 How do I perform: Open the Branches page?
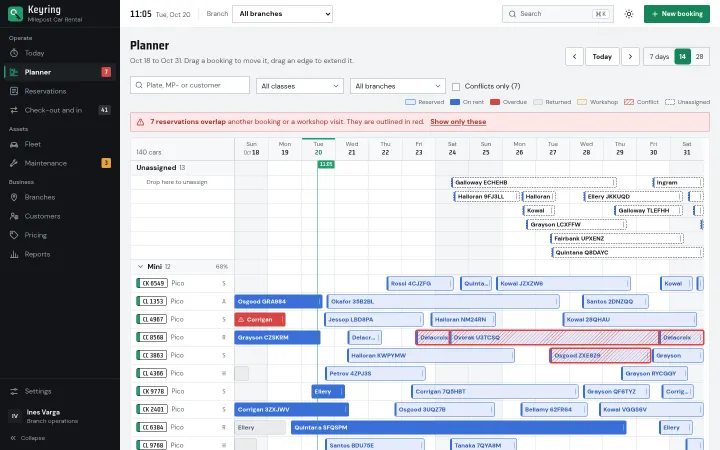(x=60, y=197)
